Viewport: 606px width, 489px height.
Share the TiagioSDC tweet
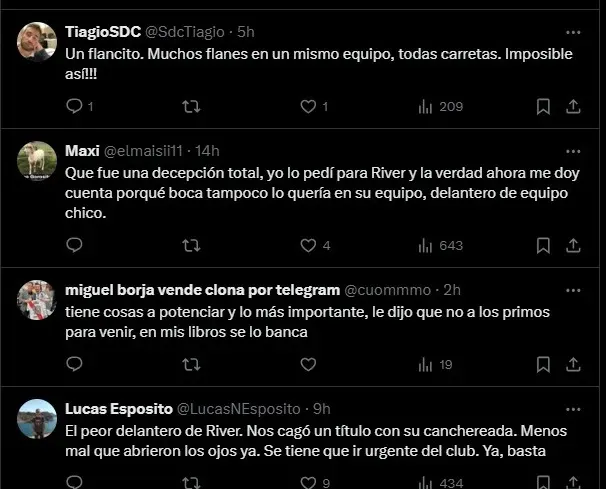click(x=573, y=106)
